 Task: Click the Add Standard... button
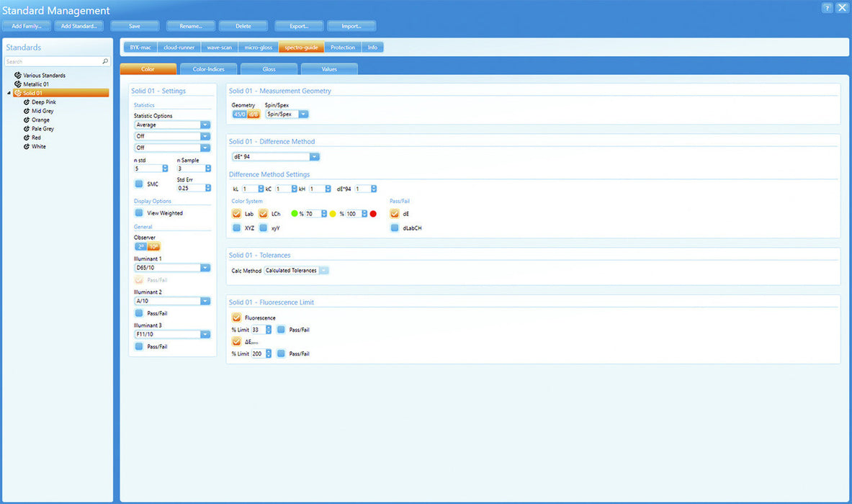coord(79,26)
